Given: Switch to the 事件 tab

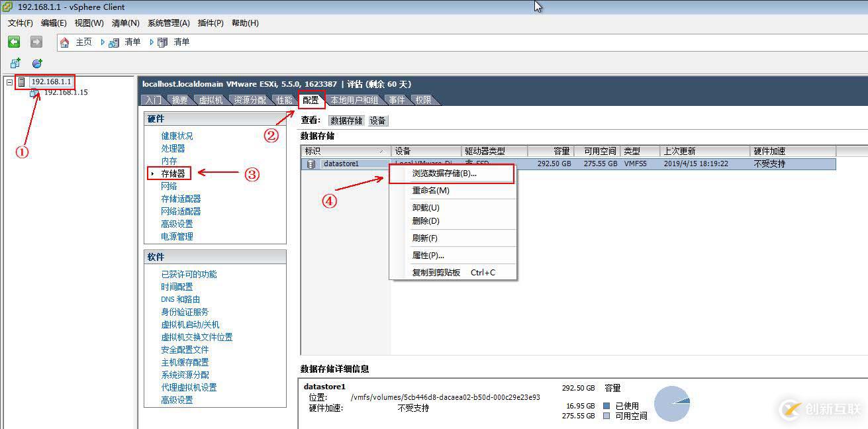Looking at the screenshot, I should (397, 100).
